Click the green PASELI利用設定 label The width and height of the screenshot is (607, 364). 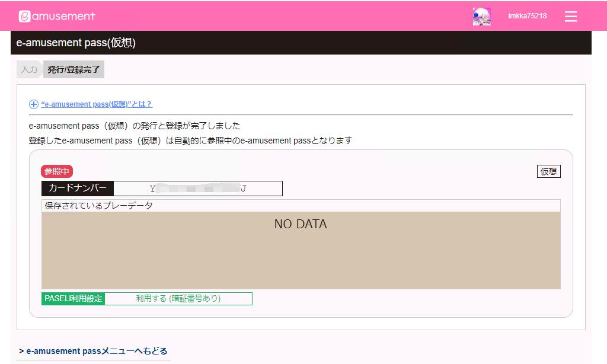(x=74, y=299)
